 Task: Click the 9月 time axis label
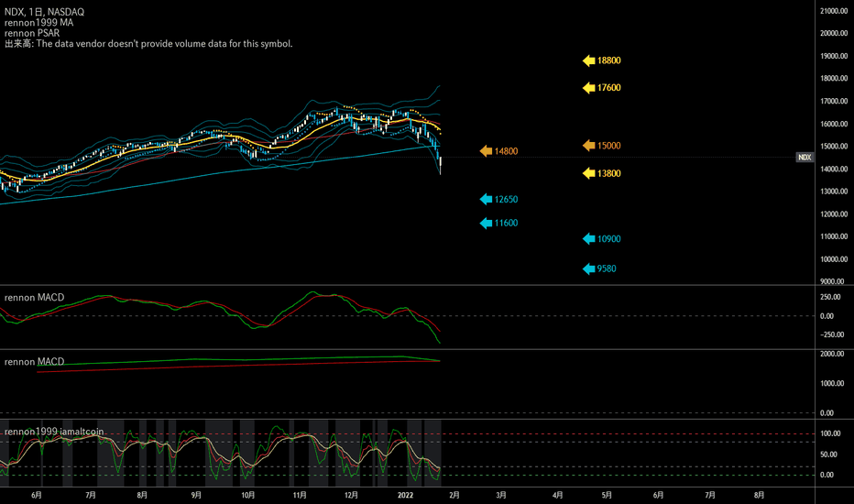196,495
